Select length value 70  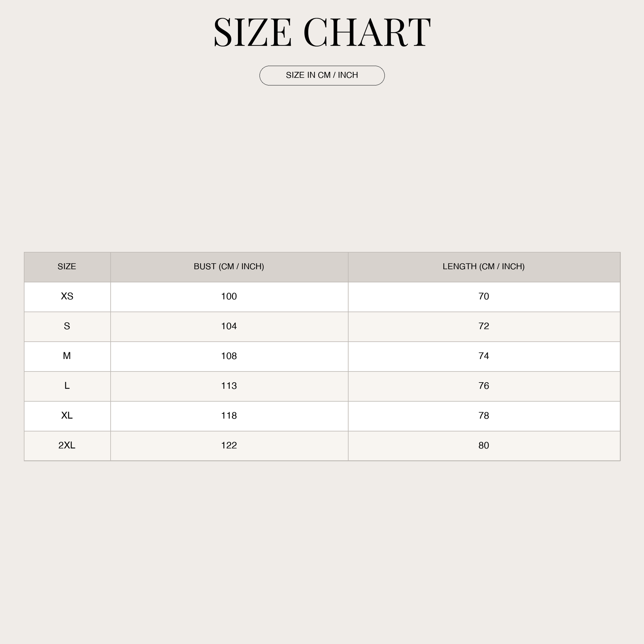click(x=484, y=297)
